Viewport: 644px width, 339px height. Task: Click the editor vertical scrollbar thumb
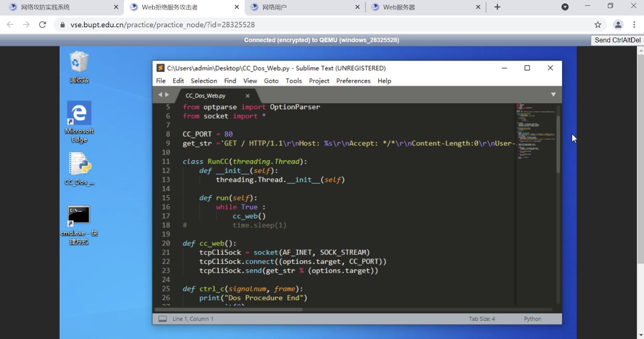point(558,144)
